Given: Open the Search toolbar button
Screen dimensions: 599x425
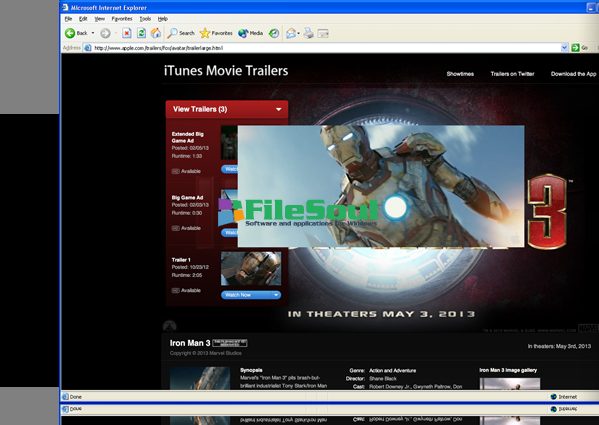Looking at the screenshot, I should pos(181,33).
